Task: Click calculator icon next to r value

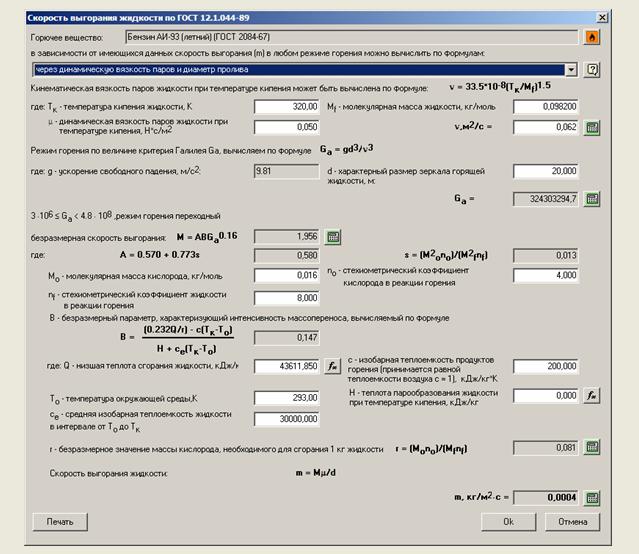Action: [x=591, y=447]
